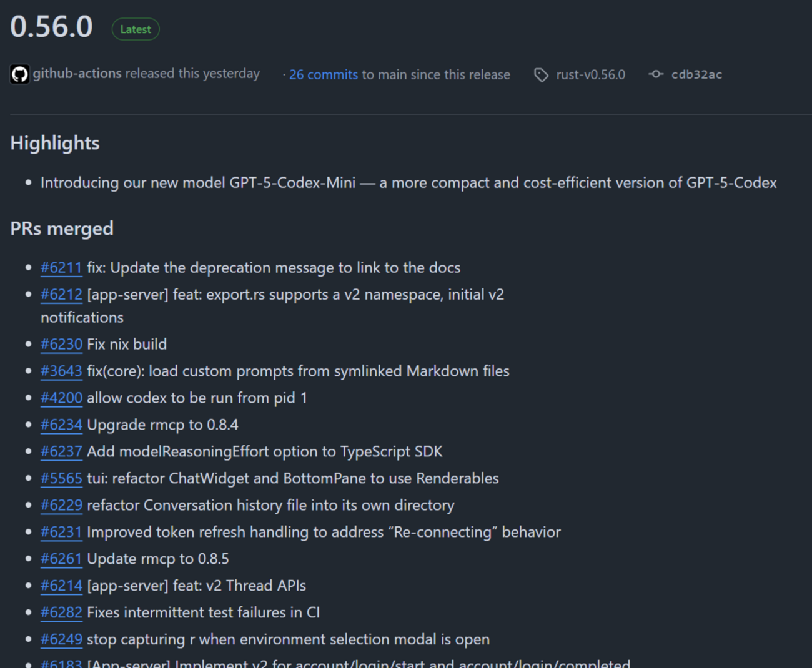Open the 26 commits link
The image size is (812, 668).
click(x=323, y=75)
